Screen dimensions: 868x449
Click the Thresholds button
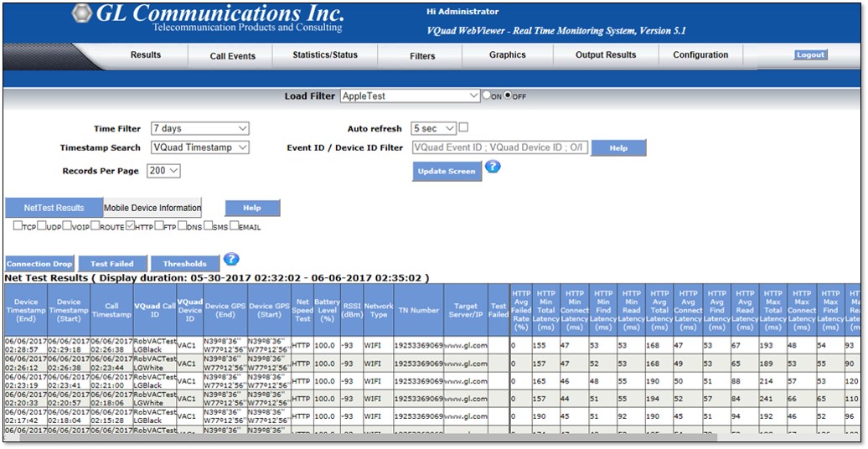tap(185, 264)
